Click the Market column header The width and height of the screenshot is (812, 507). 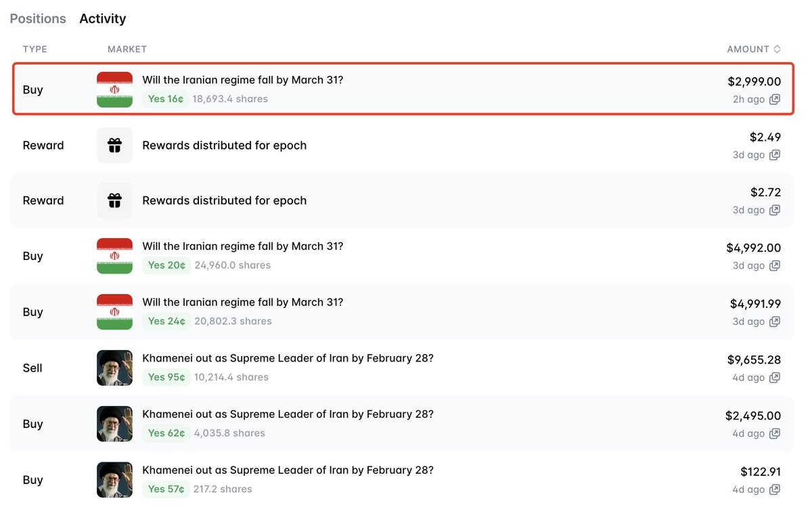(x=127, y=49)
